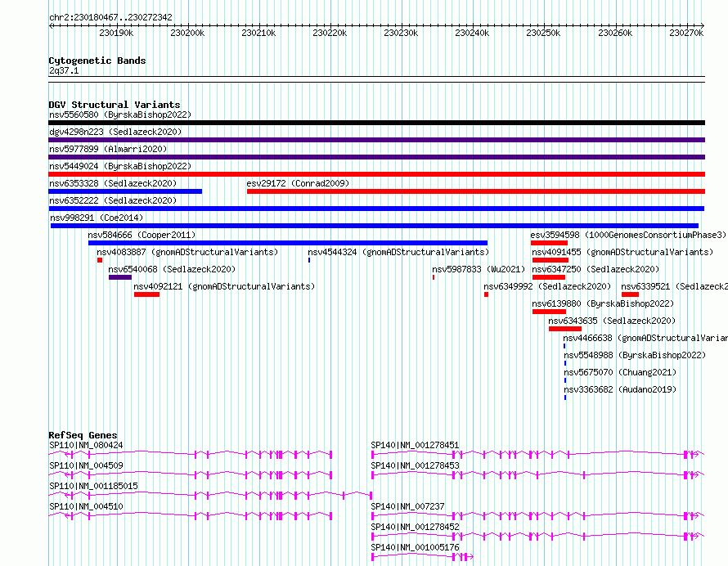Click the red nsv6347250 variant bar
Viewport: 728px width, 566px height.
(x=549, y=277)
